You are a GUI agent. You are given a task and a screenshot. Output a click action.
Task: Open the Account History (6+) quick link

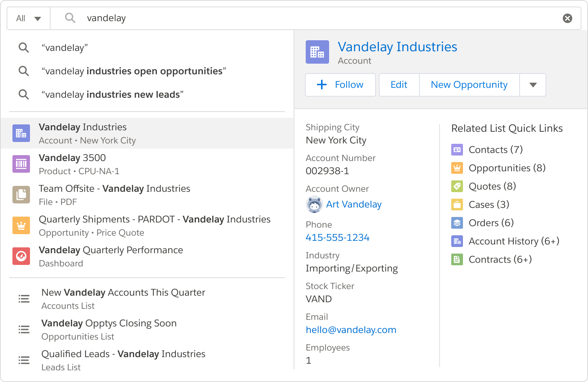pos(514,241)
